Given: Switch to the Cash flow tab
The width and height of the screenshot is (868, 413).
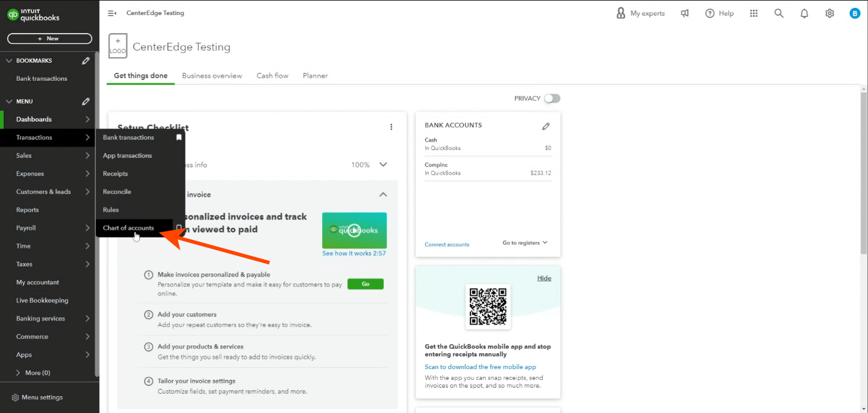Looking at the screenshot, I should pyautogui.click(x=273, y=76).
